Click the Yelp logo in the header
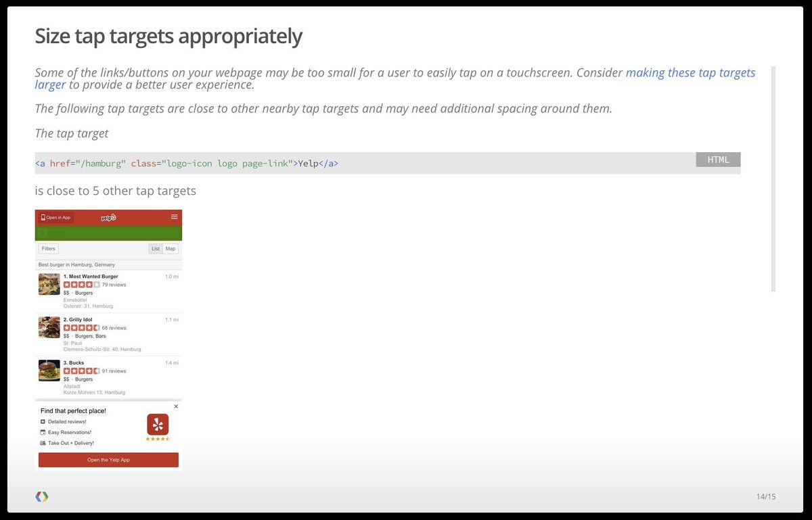The image size is (812, 520). [x=108, y=217]
